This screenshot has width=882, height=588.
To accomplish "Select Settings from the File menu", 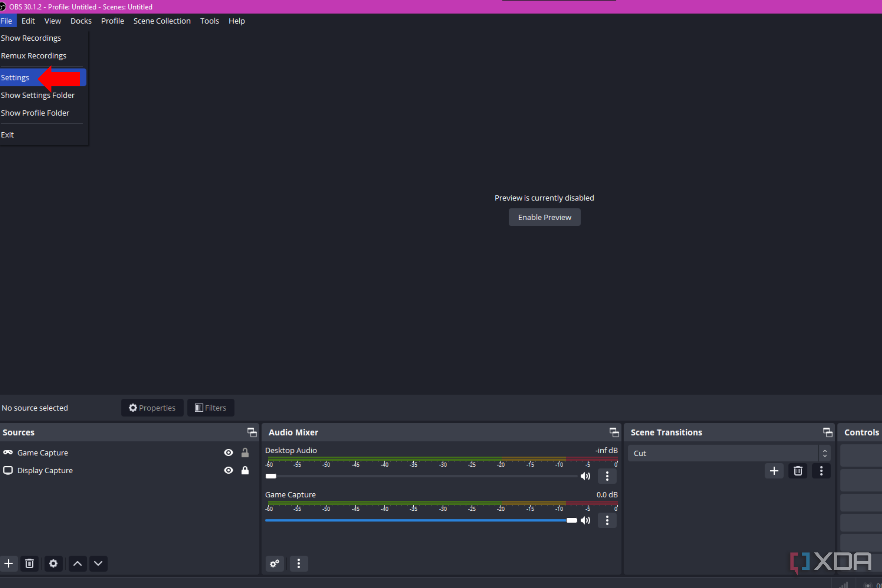I will pos(15,77).
